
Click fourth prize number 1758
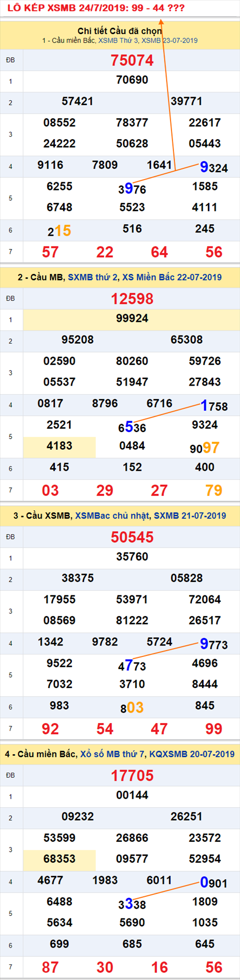214,406
